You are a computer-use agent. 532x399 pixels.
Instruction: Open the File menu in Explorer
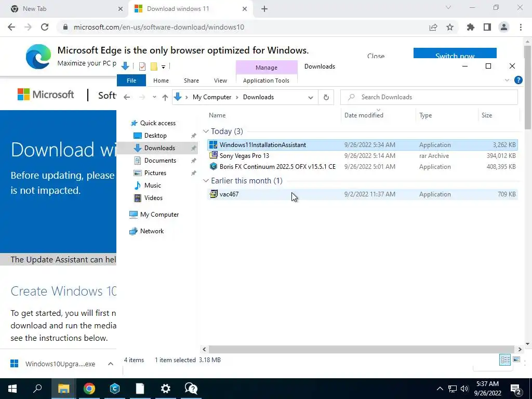click(131, 81)
